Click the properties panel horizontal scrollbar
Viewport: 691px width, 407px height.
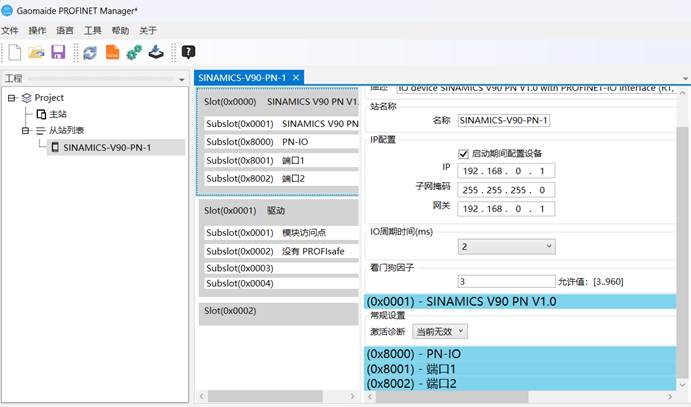pyautogui.click(x=452, y=397)
